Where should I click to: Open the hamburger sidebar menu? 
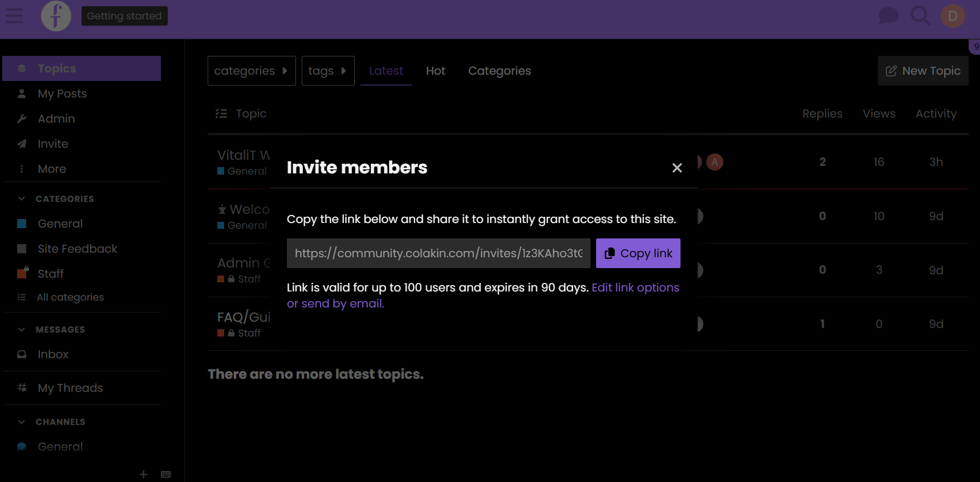(x=14, y=16)
